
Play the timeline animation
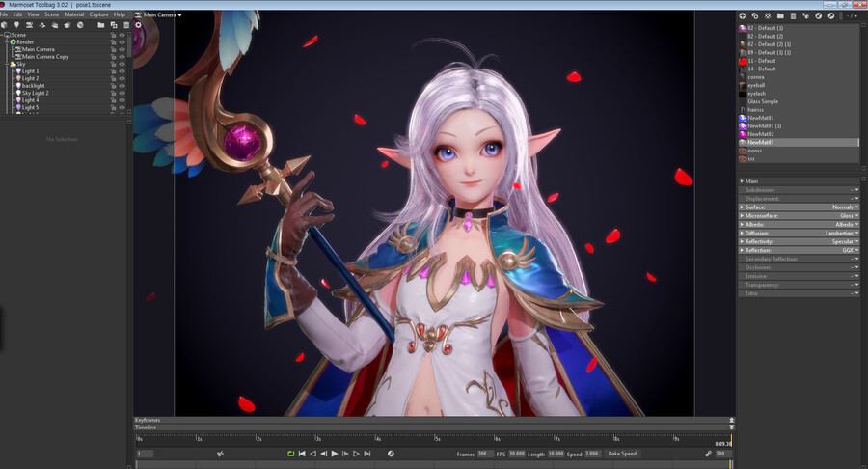pos(335,454)
